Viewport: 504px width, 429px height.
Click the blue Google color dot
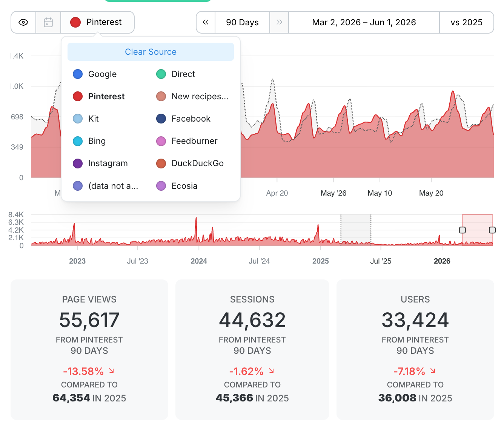pyautogui.click(x=78, y=74)
